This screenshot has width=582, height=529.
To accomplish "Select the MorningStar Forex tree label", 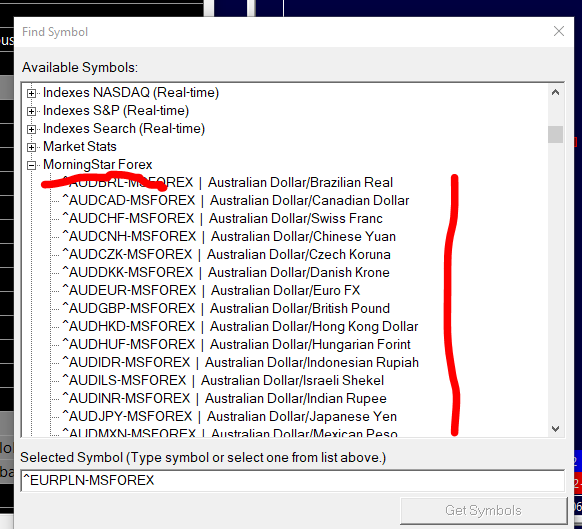I will 98,164.
